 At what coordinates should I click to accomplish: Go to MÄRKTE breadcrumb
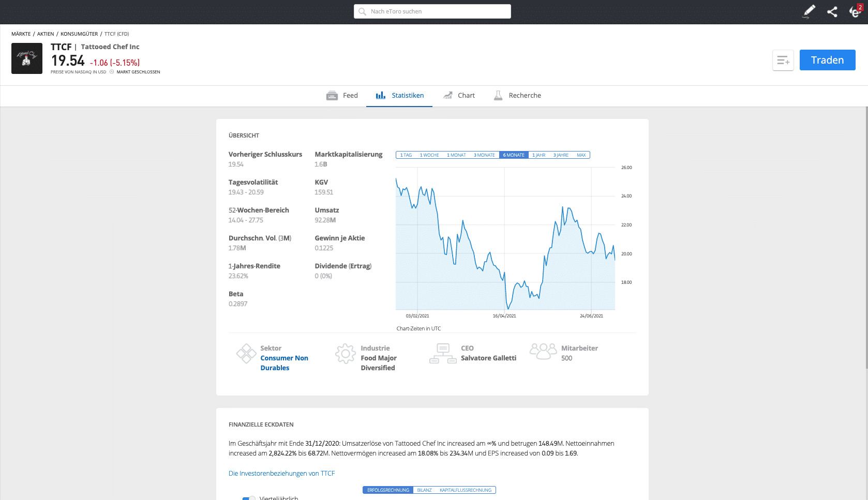pyautogui.click(x=21, y=34)
